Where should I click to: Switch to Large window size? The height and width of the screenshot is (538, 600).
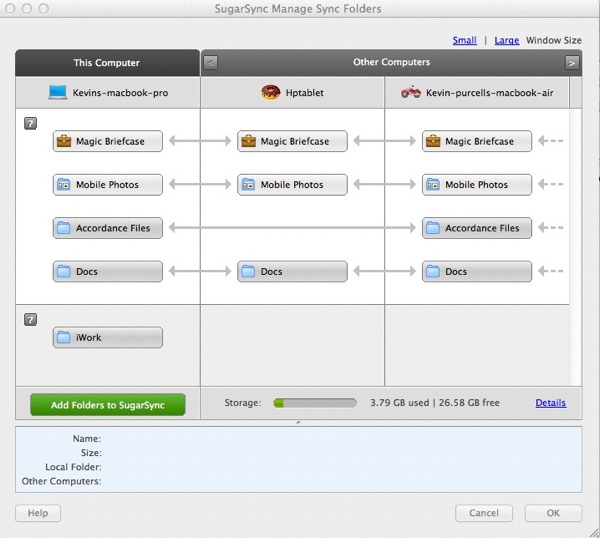pos(507,40)
